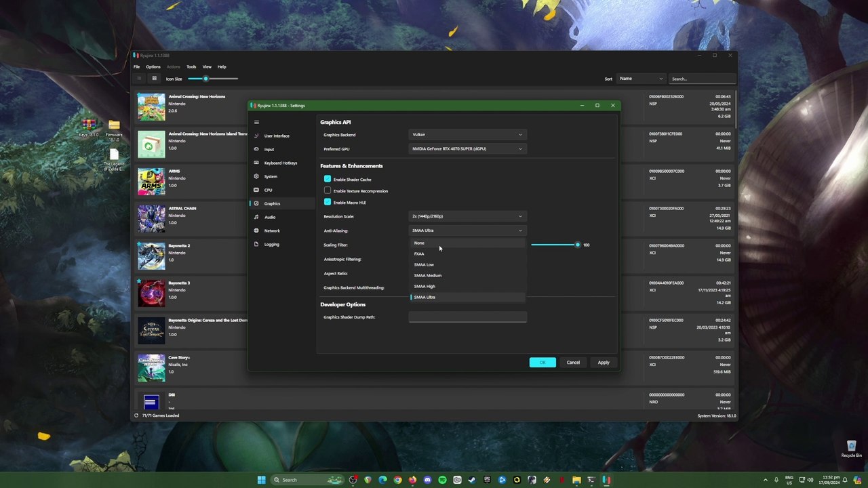Screen dimensions: 868x488
Task: Choose SMAA Ultra in the dropdown list
Action: pyautogui.click(x=467, y=297)
